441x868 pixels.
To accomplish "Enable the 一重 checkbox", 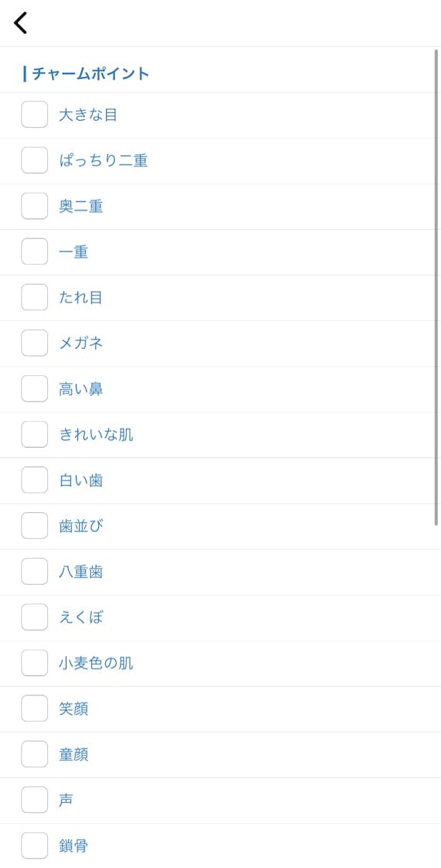I will (34, 251).
